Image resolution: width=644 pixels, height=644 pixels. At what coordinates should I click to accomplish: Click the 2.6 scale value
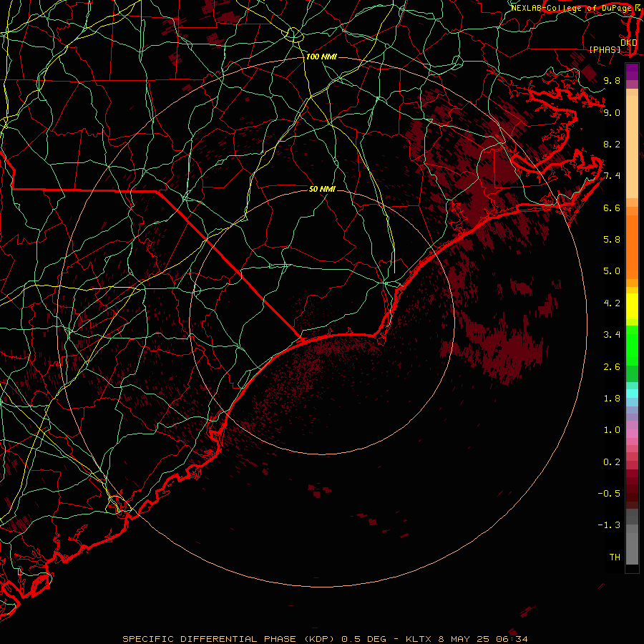click(x=612, y=367)
